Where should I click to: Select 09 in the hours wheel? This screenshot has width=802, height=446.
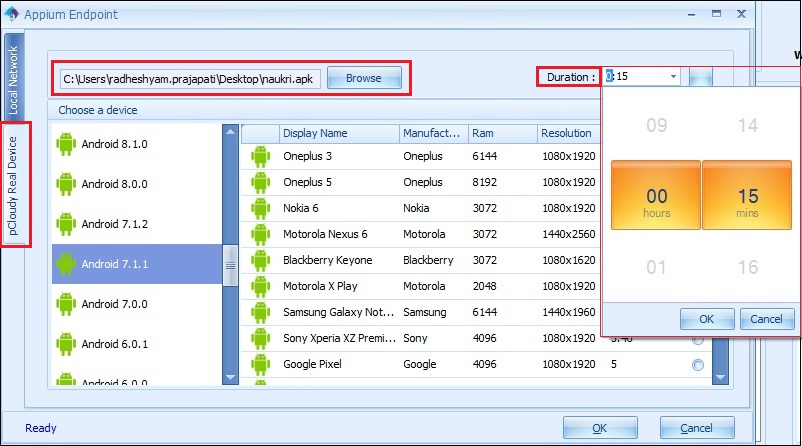click(657, 125)
